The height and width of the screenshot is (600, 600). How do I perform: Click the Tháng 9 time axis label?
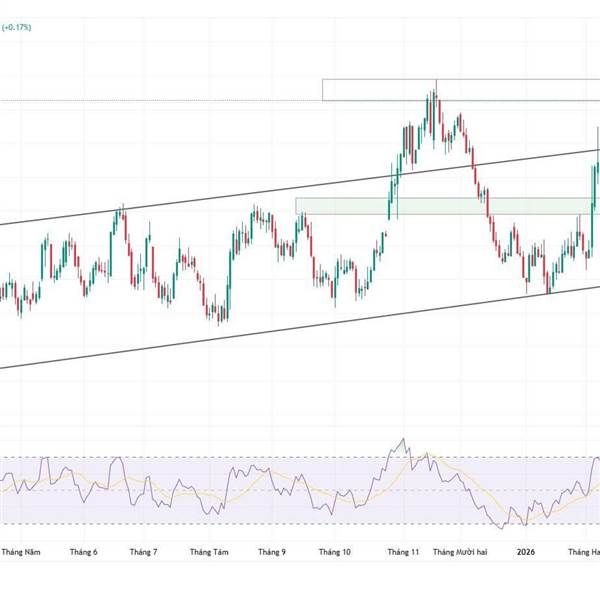272,552
